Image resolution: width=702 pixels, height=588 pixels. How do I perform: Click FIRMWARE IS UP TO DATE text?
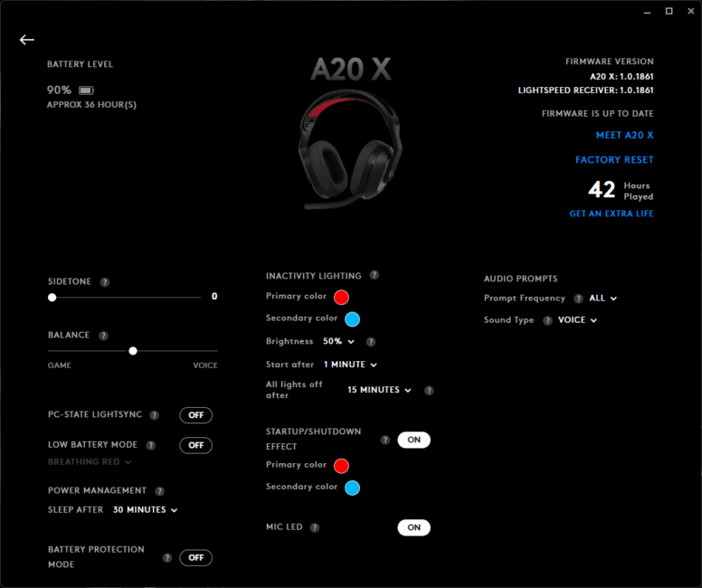pyautogui.click(x=598, y=114)
